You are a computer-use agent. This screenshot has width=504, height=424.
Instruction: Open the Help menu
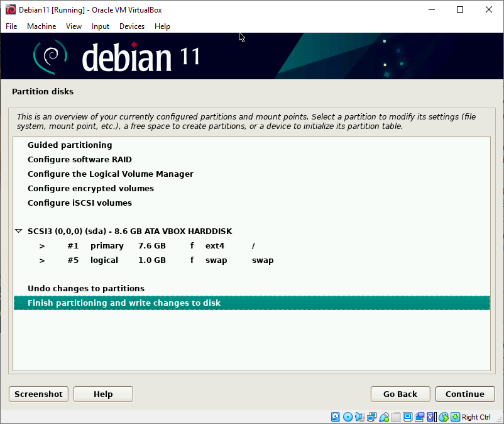[162, 26]
